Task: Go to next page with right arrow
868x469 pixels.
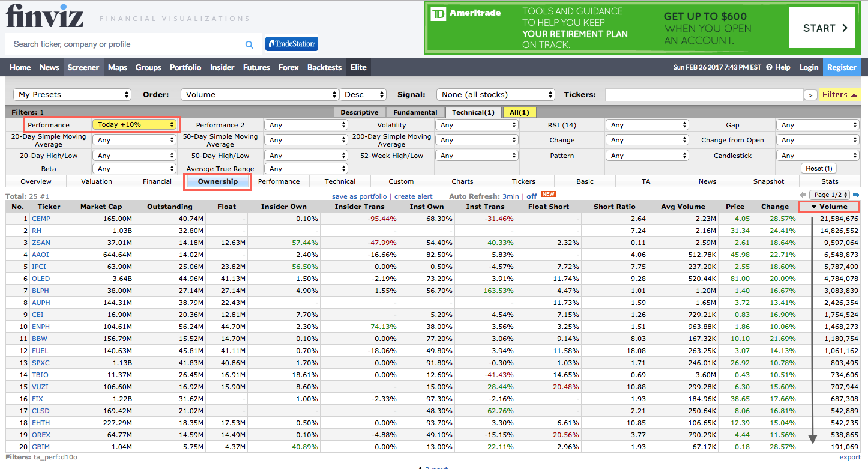Action: (x=856, y=195)
